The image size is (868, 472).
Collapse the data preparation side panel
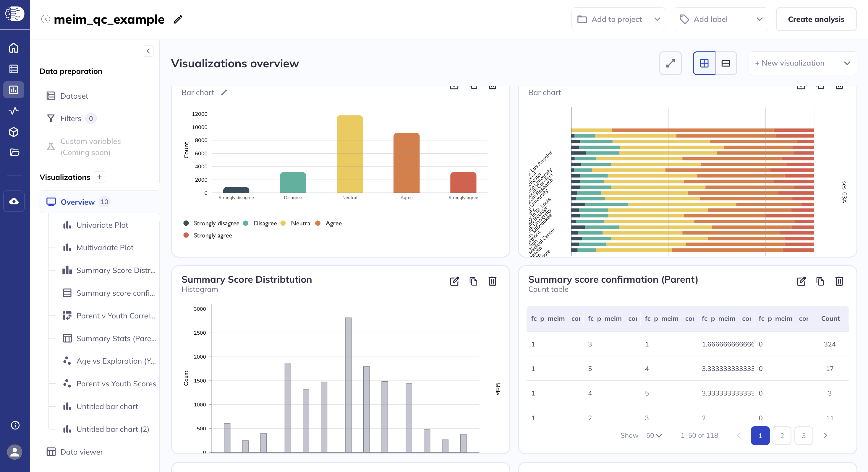148,51
